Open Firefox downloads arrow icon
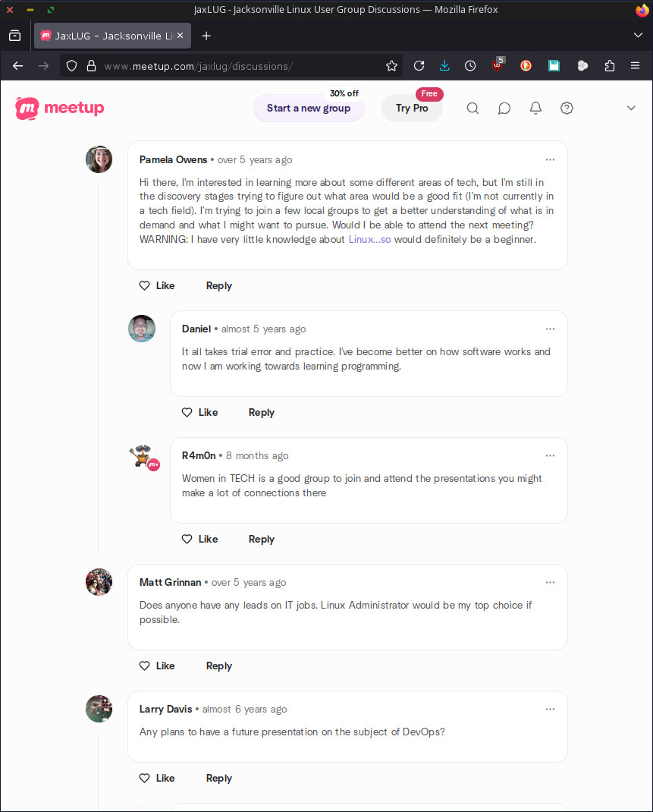 pyautogui.click(x=444, y=66)
